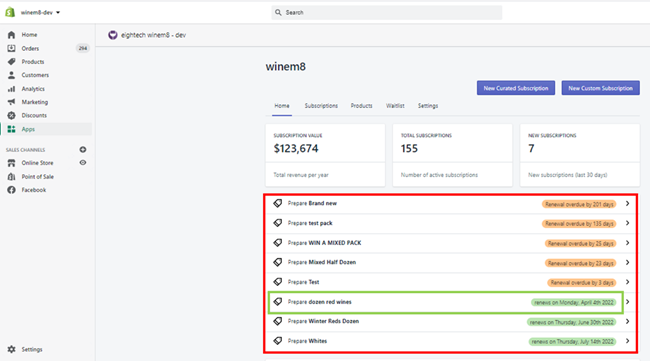Click the Apps grid icon
The width and height of the screenshot is (650, 361).
point(11,129)
